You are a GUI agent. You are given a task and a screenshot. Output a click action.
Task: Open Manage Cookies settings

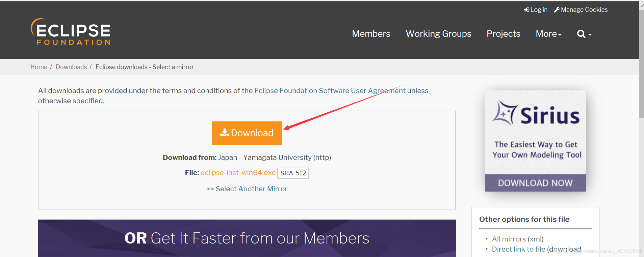pyautogui.click(x=581, y=10)
